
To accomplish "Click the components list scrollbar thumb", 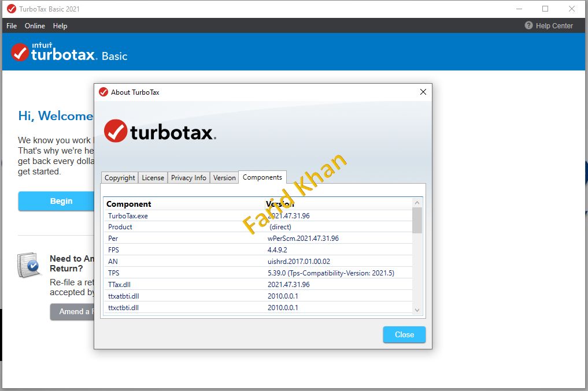I will 417,220.
